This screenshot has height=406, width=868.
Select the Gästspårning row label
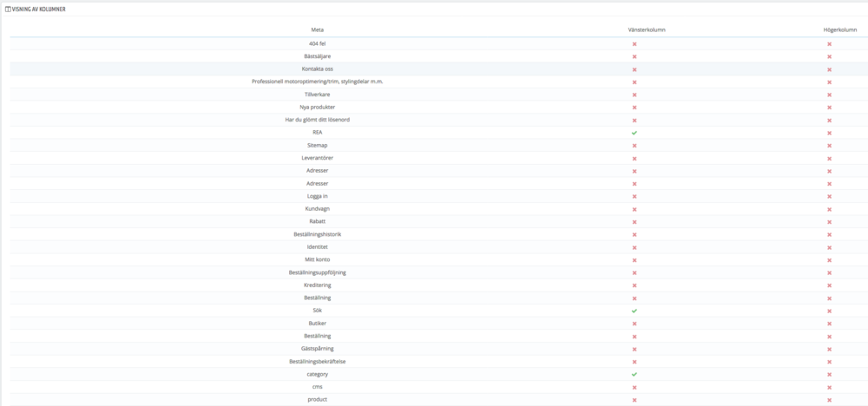(x=317, y=349)
